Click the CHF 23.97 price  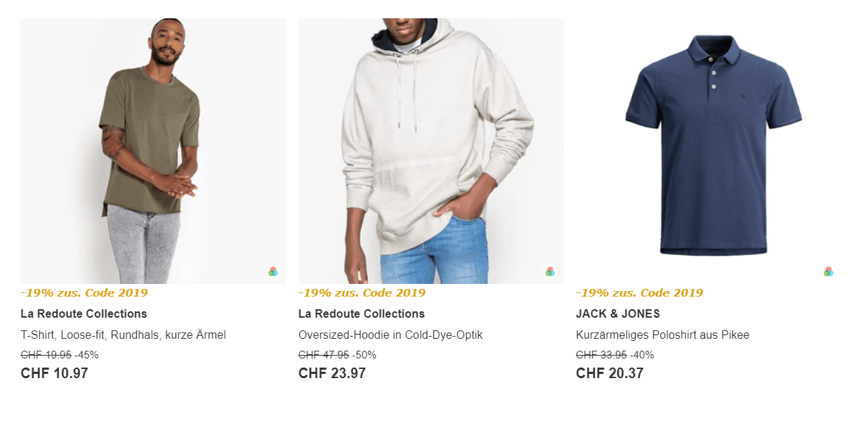(332, 373)
